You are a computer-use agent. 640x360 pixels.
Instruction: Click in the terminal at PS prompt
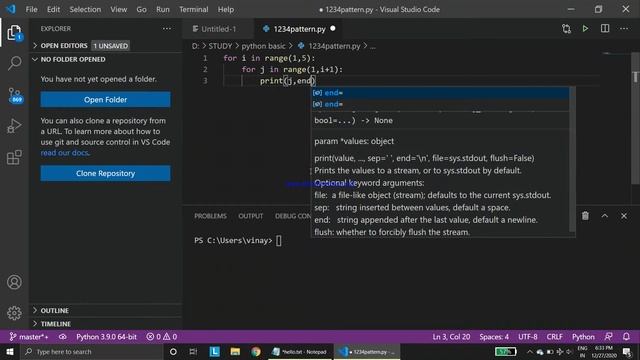pos(279,240)
